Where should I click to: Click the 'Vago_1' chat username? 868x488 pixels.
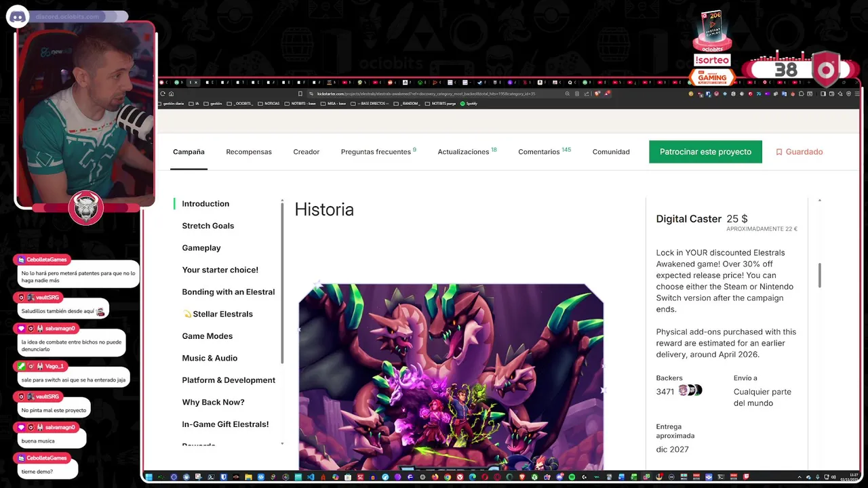(54, 366)
